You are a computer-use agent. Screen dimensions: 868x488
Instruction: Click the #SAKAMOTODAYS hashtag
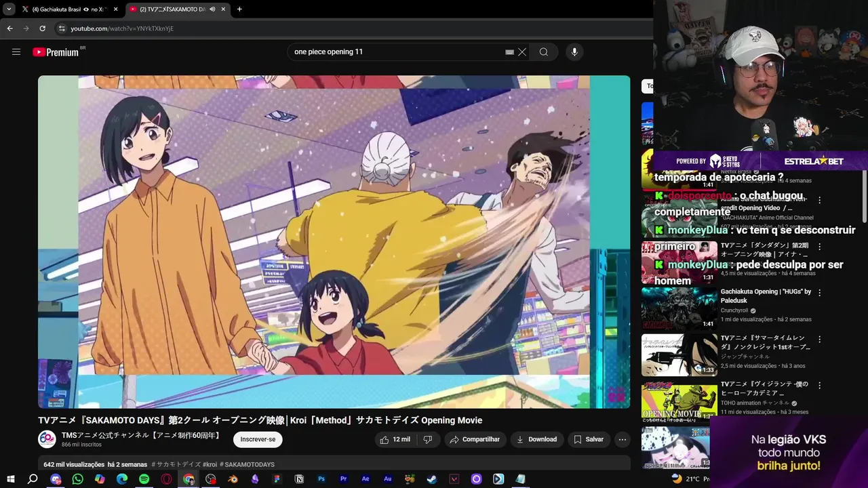pos(247,464)
